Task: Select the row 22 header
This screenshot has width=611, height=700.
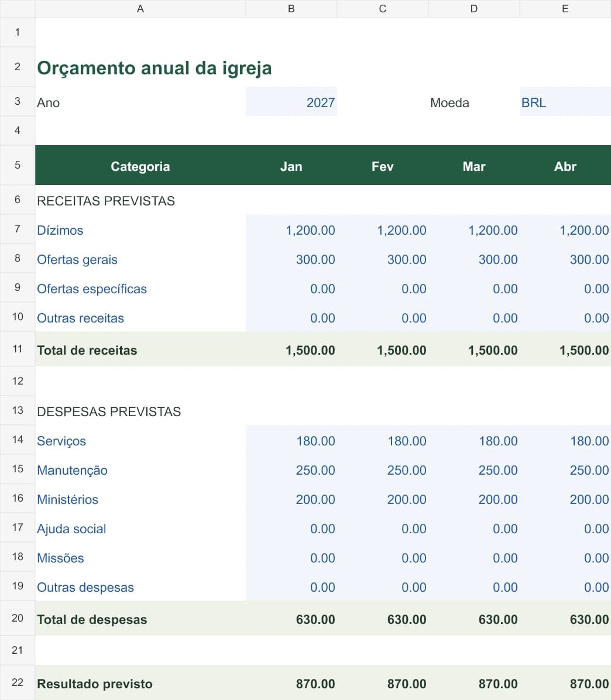Action: (x=18, y=683)
